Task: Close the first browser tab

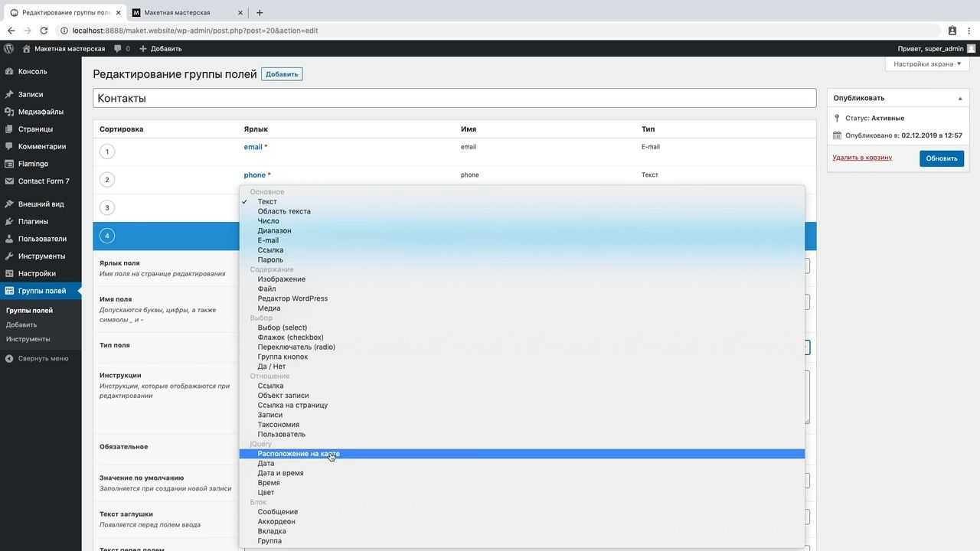Action: coord(117,12)
